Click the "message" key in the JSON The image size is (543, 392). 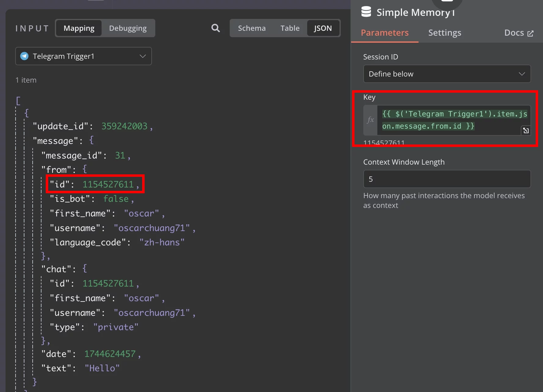[56, 141]
